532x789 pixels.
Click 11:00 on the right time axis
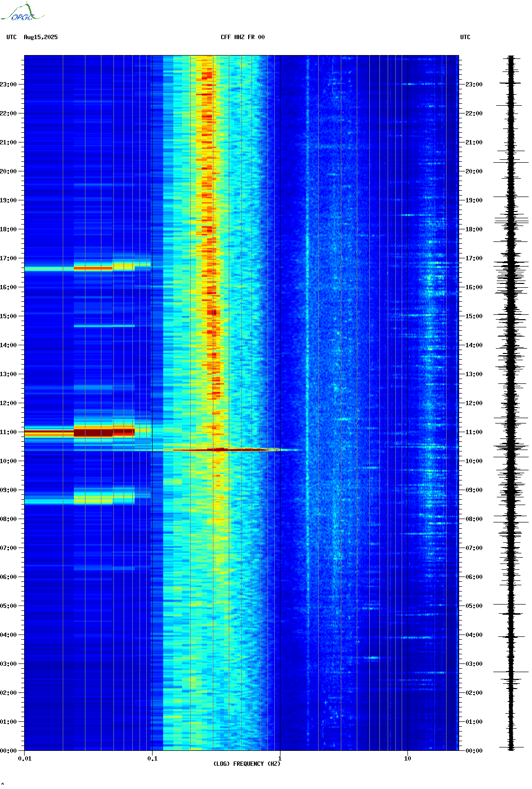[x=474, y=432]
